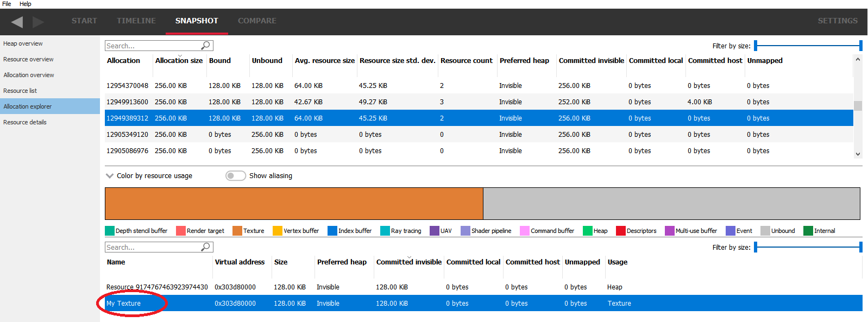Open the File menu
868x322 pixels.
(x=7, y=4)
